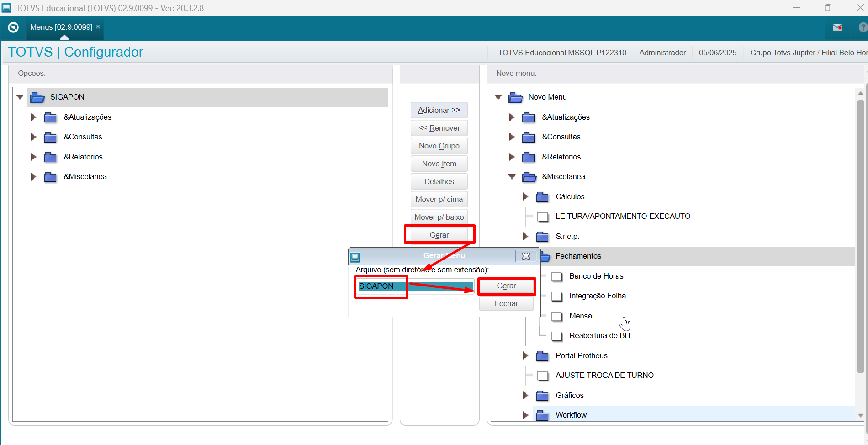
Task: Select the Portal Protheus folder icon
Action: (542, 356)
